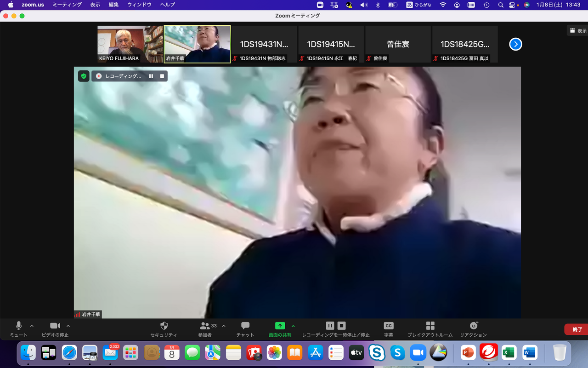Open リアクション reactions picker
This screenshot has height=368, width=588.
pos(474,329)
